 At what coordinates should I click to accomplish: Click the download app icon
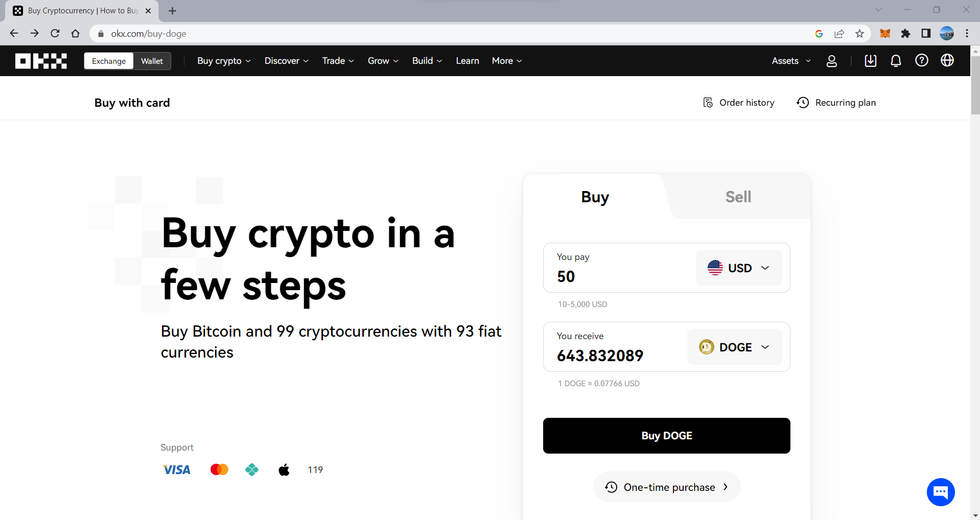click(870, 61)
